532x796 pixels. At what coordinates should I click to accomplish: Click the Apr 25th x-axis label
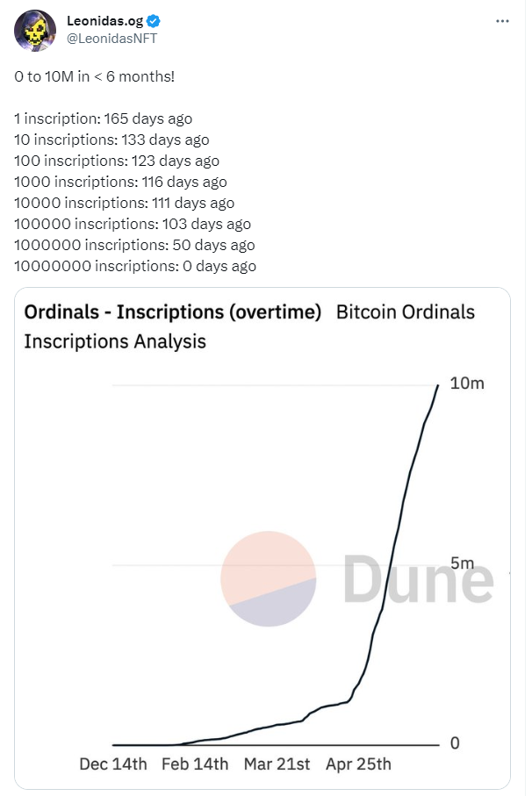358,764
